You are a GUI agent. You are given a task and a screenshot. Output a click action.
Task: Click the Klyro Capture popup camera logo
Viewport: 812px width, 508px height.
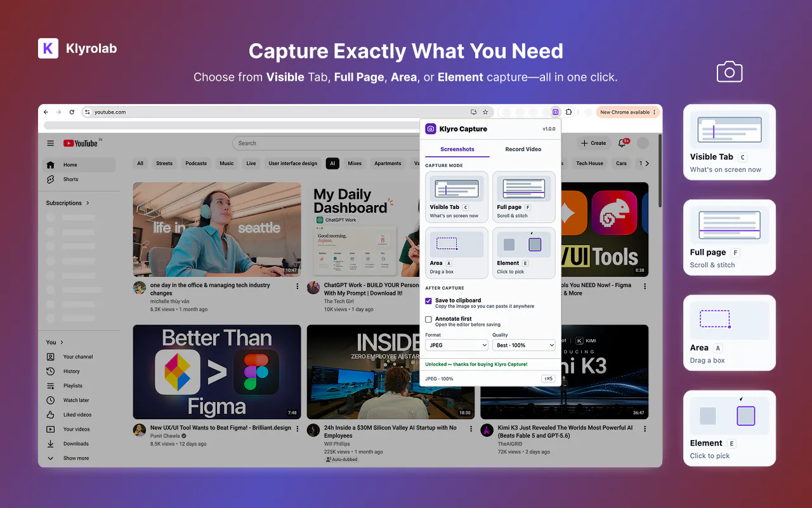(x=431, y=129)
